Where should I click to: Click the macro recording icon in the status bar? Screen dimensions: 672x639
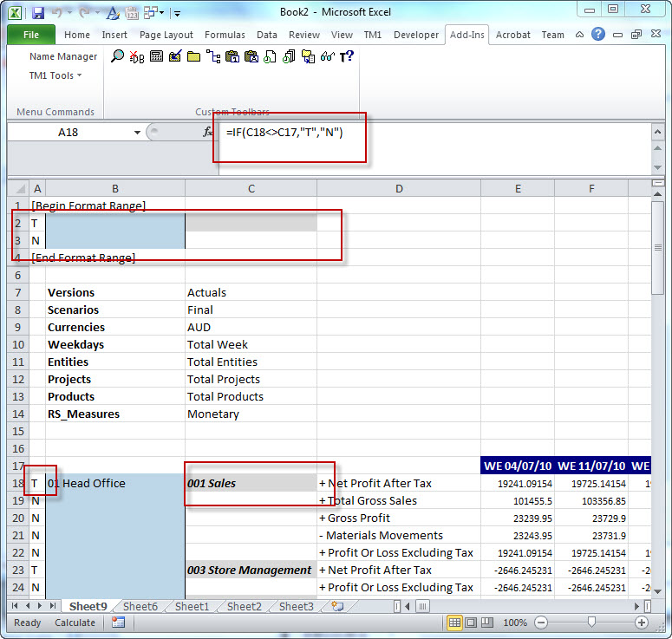pos(118,623)
